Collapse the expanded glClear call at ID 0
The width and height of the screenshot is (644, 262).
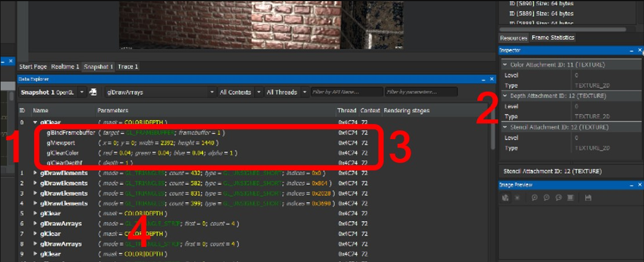click(35, 123)
